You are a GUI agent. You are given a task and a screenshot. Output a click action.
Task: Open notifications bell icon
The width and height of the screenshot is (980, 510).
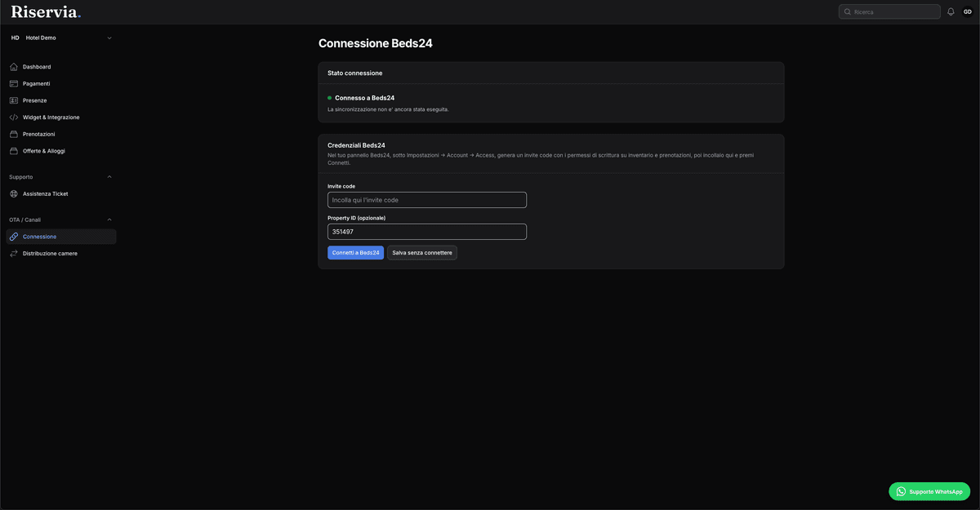(951, 11)
